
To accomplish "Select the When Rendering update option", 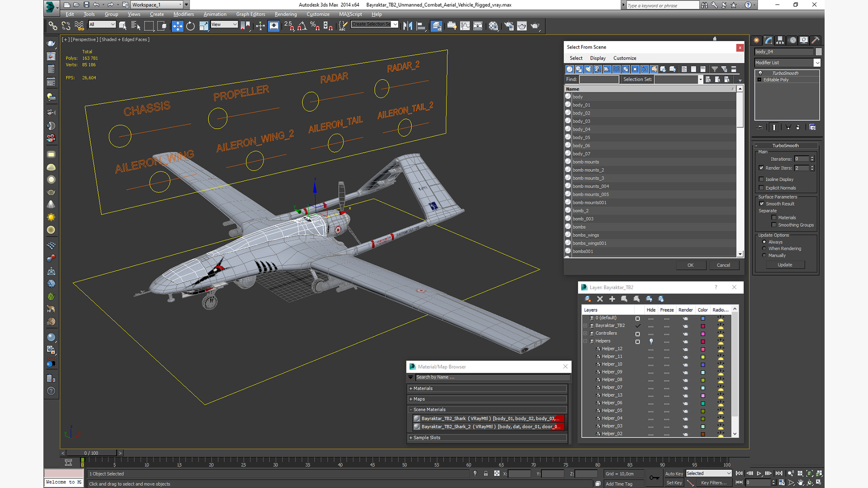I will tap(764, 249).
